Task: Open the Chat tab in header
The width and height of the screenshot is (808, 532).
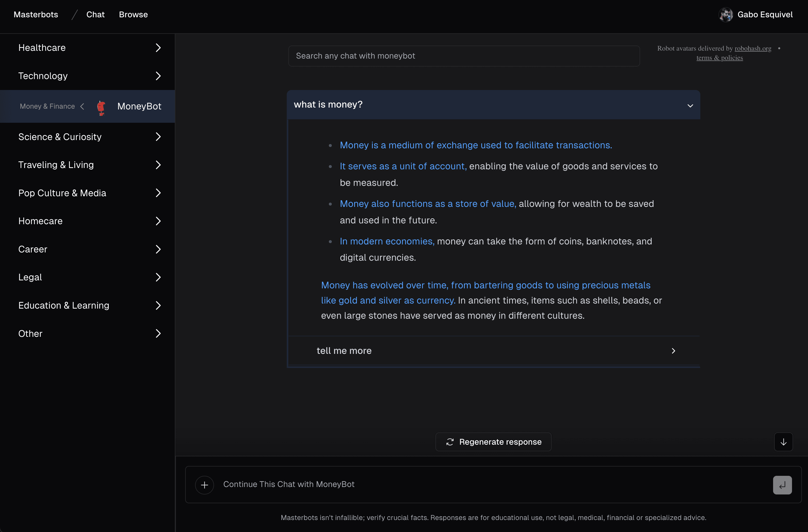Action: click(95, 15)
